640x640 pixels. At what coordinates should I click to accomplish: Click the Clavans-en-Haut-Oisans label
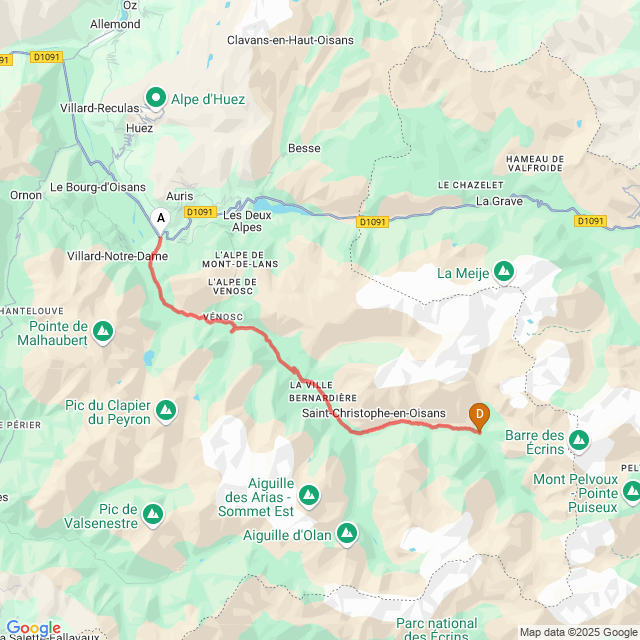click(290, 40)
